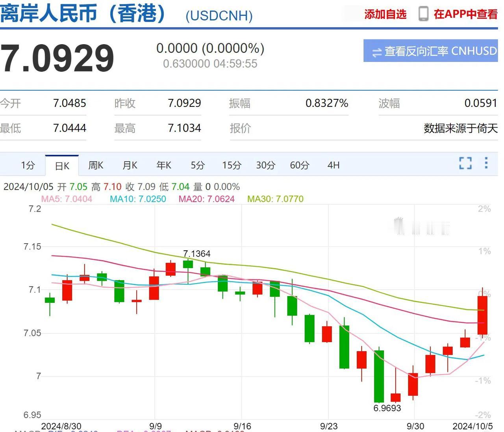Viewport: 504px width, 432px height.
Task: Open the 4H chart tab
Action: coord(334,165)
